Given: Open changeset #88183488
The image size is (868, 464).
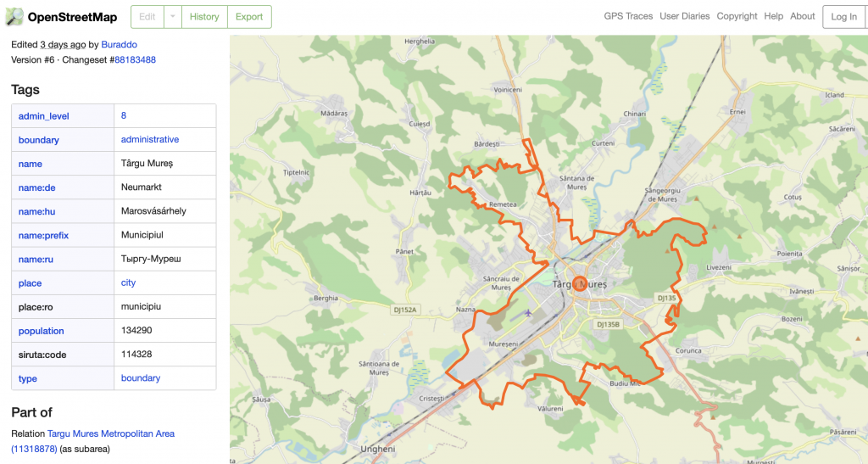Looking at the screenshot, I should pos(135,59).
